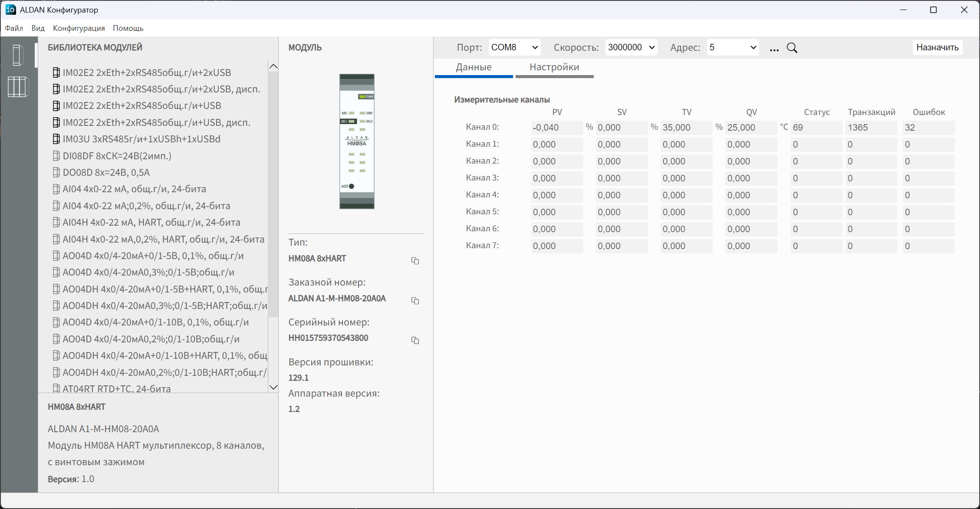The height and width of the screenshot is (509, 980).
Task: Click the magnifier search devices icon
Action: click(x=792, y=48)
